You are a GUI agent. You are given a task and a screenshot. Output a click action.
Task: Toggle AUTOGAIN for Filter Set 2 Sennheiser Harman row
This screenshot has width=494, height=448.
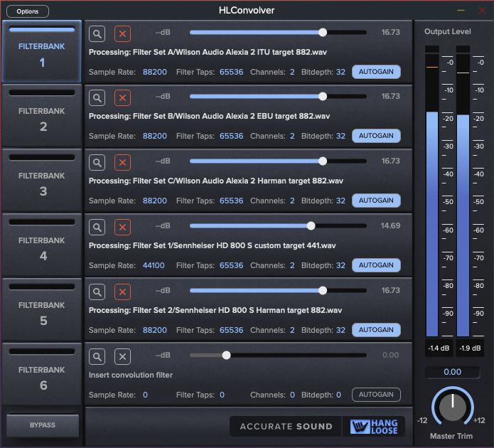[x=376, y=330]
